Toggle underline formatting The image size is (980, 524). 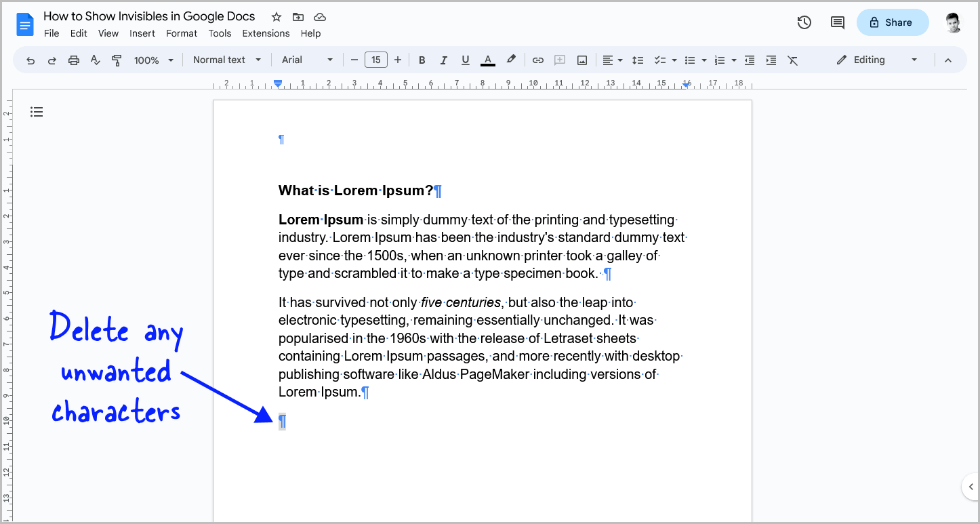coord(466,60)
